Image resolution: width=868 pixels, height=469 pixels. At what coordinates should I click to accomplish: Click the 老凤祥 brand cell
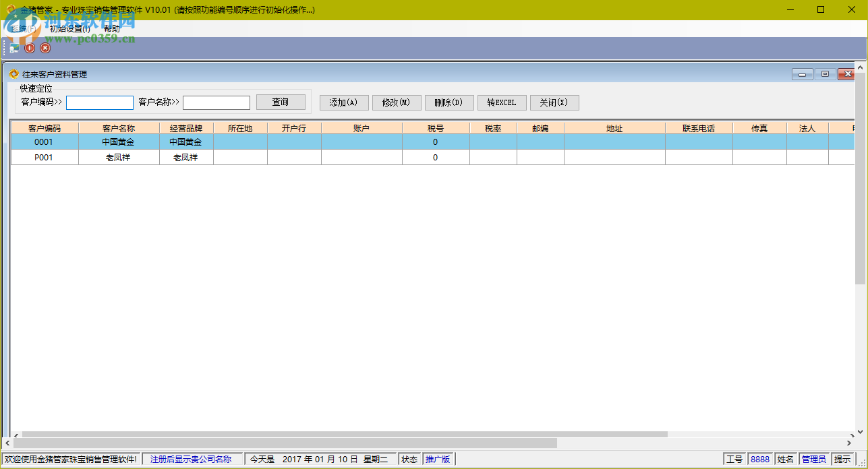click(186, 157)
